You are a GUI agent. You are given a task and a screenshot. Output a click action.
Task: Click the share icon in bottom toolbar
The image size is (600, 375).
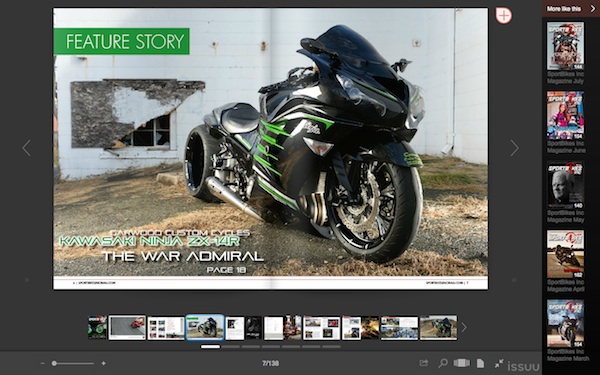(424, 363)
